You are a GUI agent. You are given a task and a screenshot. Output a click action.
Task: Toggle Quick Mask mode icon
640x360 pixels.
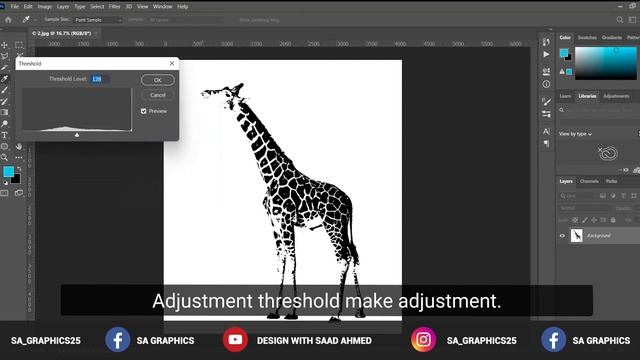coord(4,193)
